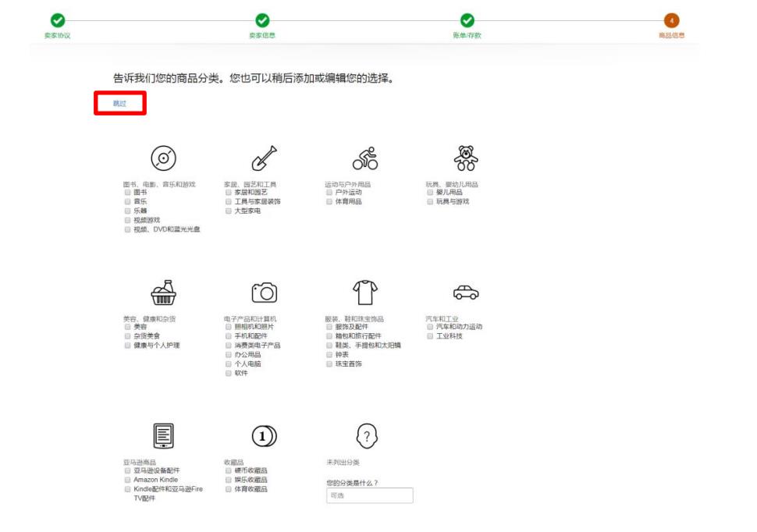This screenshot has height=532, width=757.
Task: Go to the 卖家信息 progress step
Action: click(x=262, y=21)
